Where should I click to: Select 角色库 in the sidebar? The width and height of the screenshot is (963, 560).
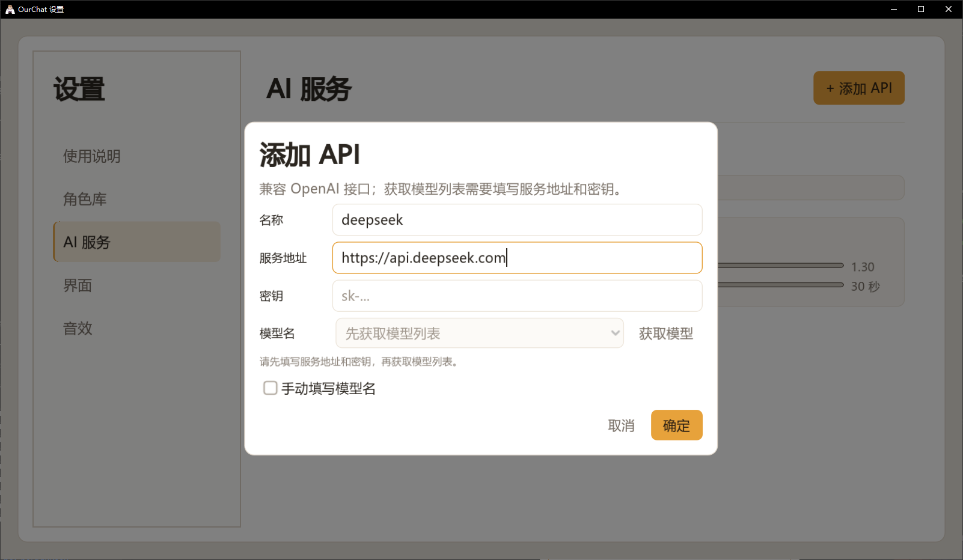(137, 199)
